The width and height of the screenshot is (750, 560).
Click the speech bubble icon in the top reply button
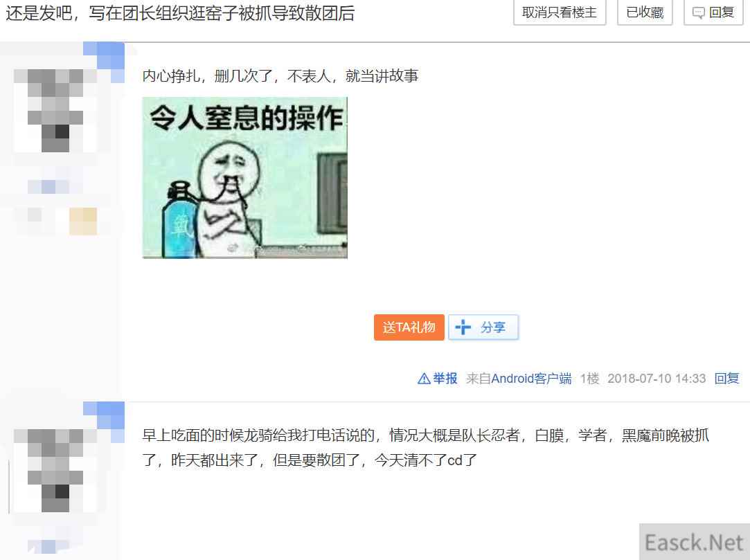pyautogui.click(x=698, y=13)
